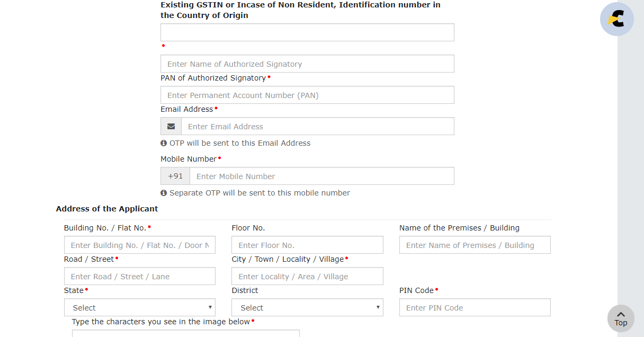Click the Building No. / Flat No. field

tap(140, 245)
